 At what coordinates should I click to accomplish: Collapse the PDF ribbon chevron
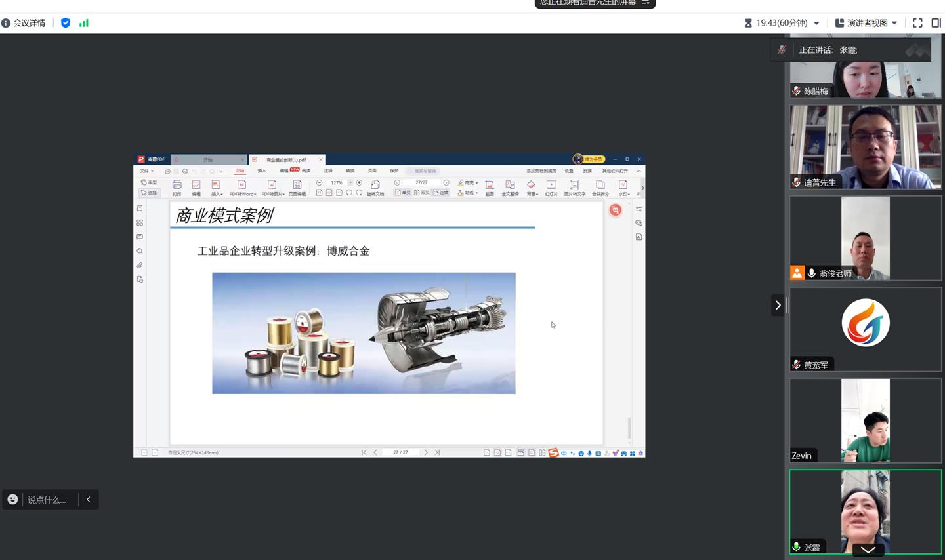[x=639, y=171]
